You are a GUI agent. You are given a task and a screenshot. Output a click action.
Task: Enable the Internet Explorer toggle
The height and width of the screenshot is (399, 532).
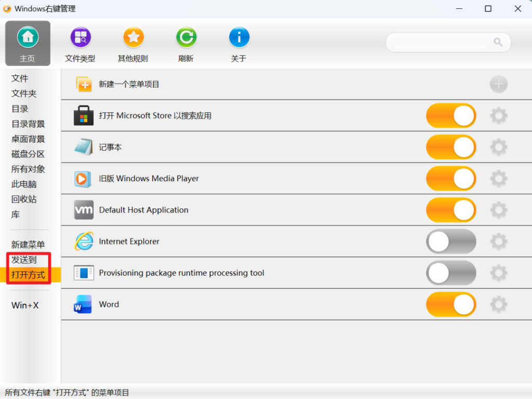(x=451, y=241)
